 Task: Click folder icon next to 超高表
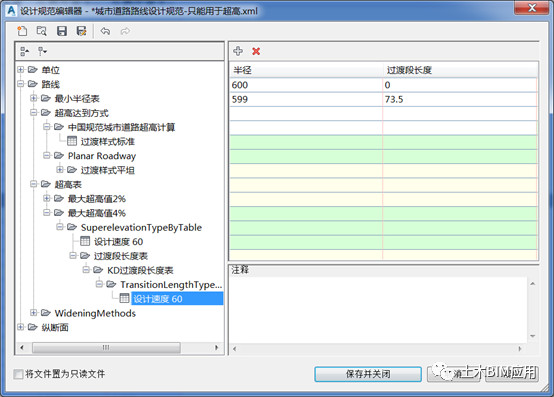46,184
